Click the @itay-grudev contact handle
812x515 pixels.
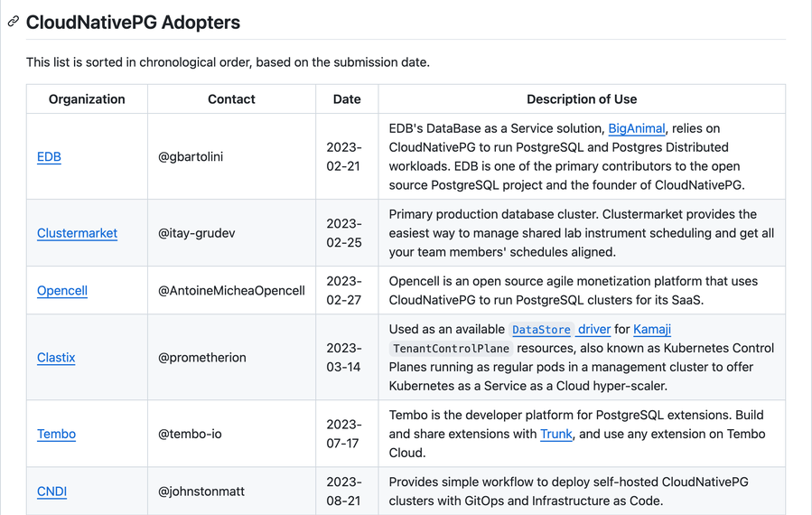tap(196, 233)
